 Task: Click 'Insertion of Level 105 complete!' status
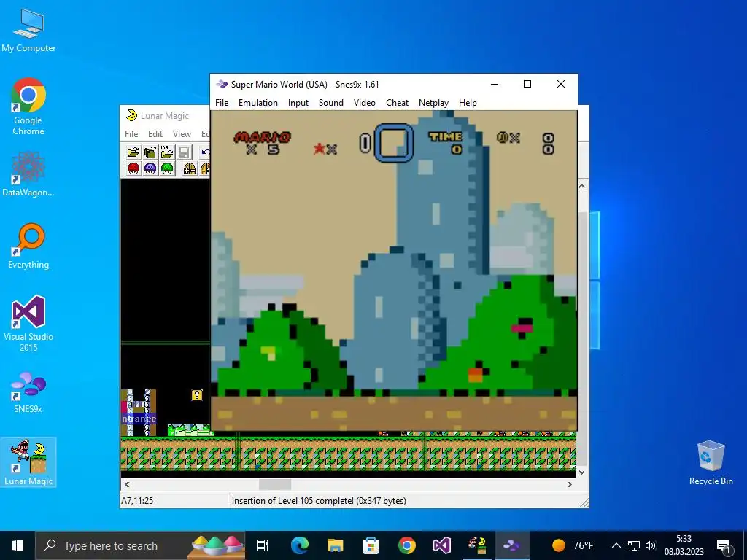point(318,501)
